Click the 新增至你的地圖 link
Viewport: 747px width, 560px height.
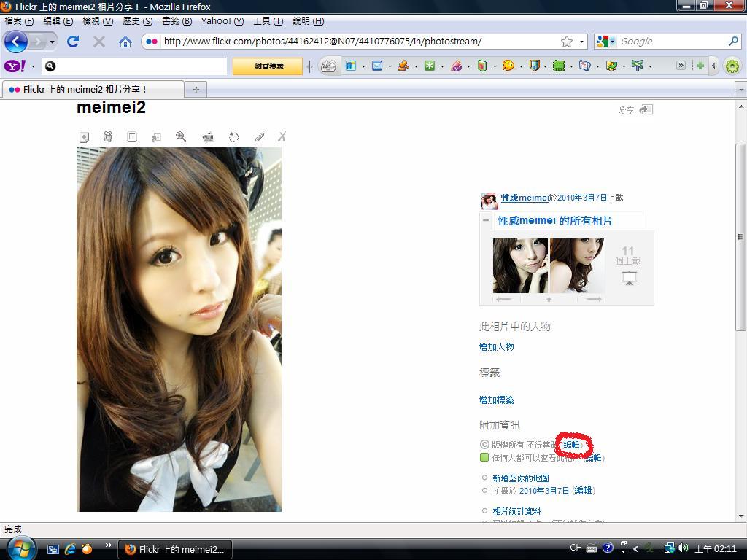[x=521, y=478]
